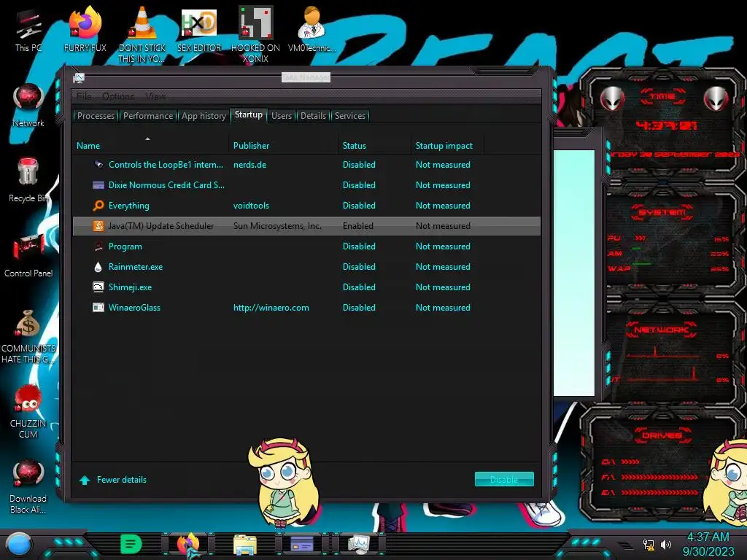Collapse with the Fewer details arrow
This screenshot has width=747, height=560.
click(x=85, y=480)
